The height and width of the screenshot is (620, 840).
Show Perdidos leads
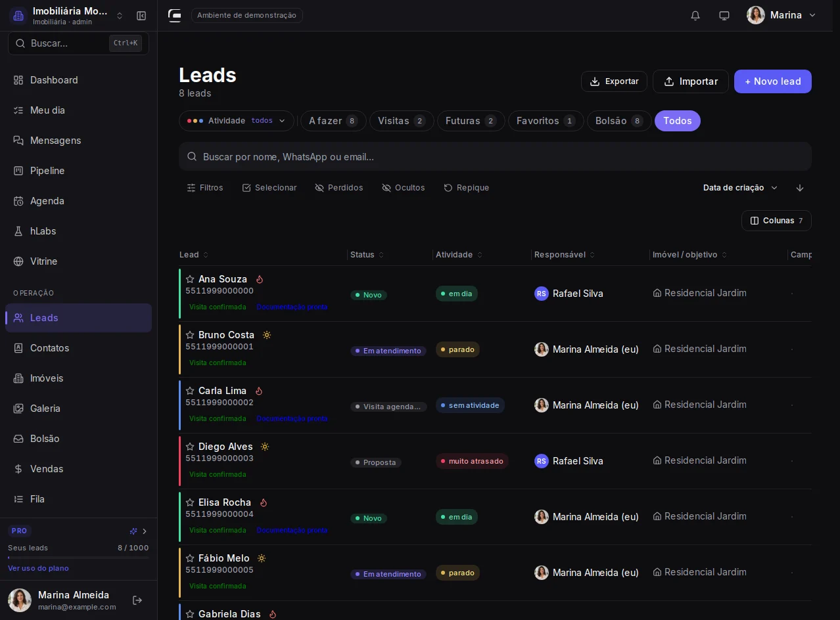pos(339,188)
